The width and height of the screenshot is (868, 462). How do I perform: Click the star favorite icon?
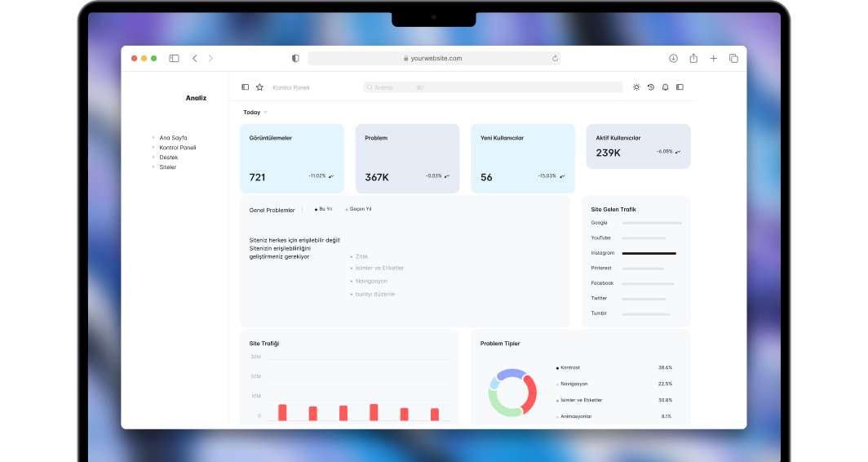pyautogui.click(x=259, y=87)
